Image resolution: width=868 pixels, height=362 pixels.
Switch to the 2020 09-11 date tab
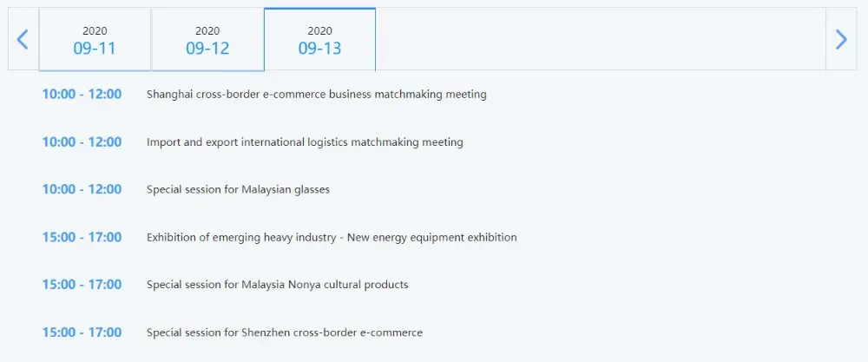[x=95, y=40]
